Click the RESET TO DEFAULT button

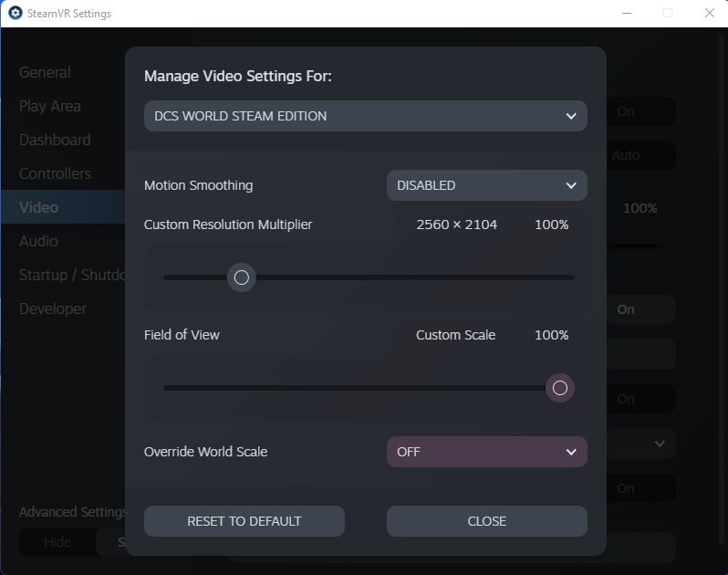244,521
